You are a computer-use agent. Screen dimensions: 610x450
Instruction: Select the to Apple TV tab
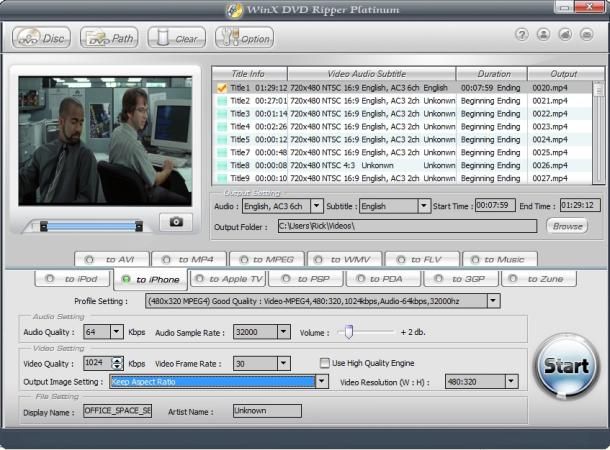228,279
